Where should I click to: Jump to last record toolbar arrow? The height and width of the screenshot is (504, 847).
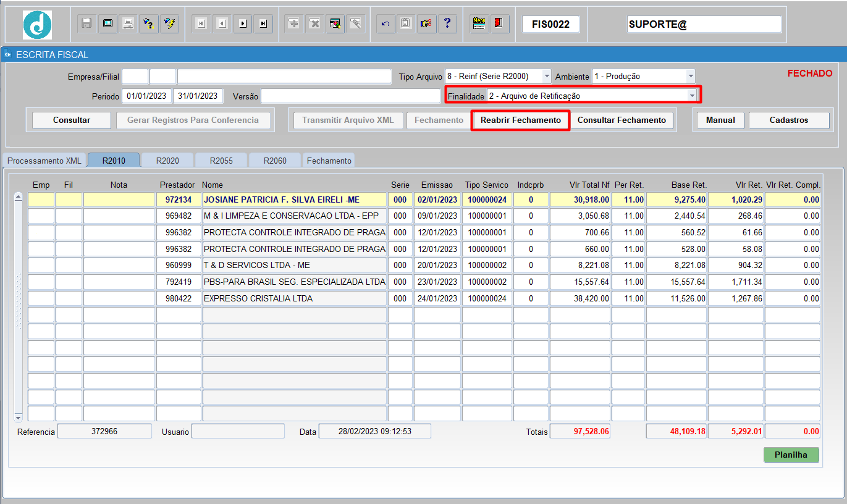coord(264,23)
